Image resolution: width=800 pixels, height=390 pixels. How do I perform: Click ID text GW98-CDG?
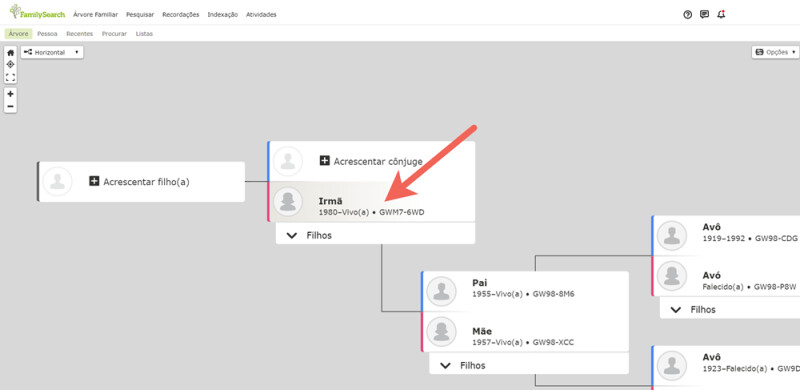(776, 238)
